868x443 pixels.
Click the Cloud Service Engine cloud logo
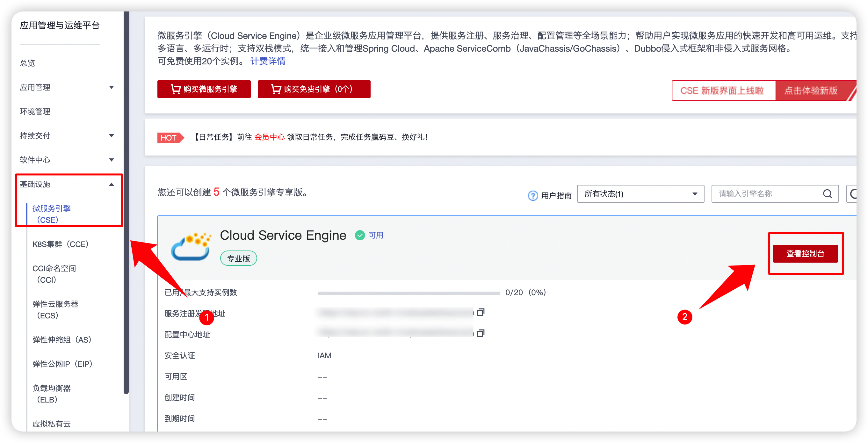pyautogui.click(x=191, y=247)
